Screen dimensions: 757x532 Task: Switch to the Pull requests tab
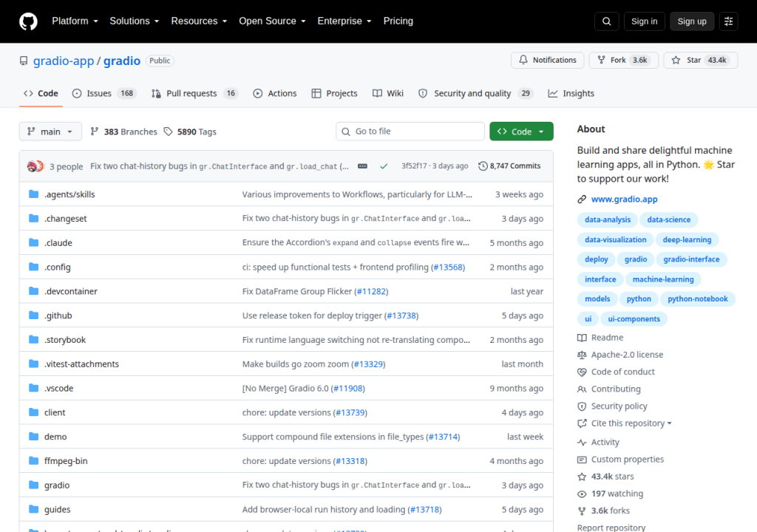pos(195,94)
